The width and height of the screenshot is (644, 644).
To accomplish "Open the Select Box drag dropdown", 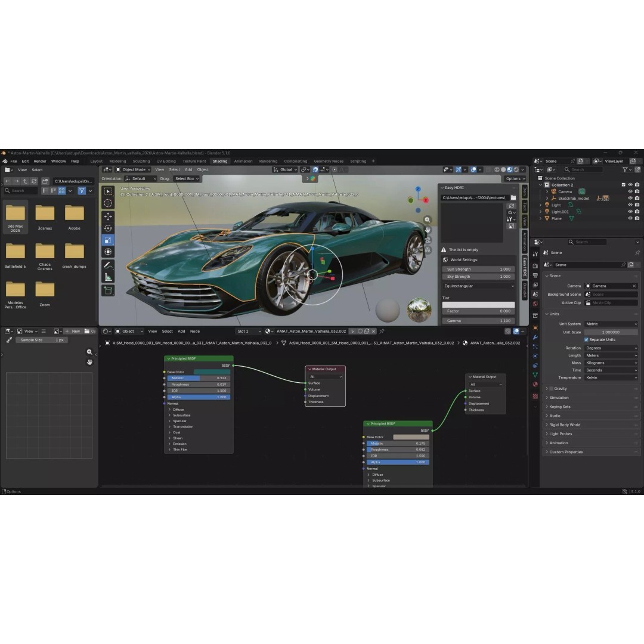I will click(187, 179).
